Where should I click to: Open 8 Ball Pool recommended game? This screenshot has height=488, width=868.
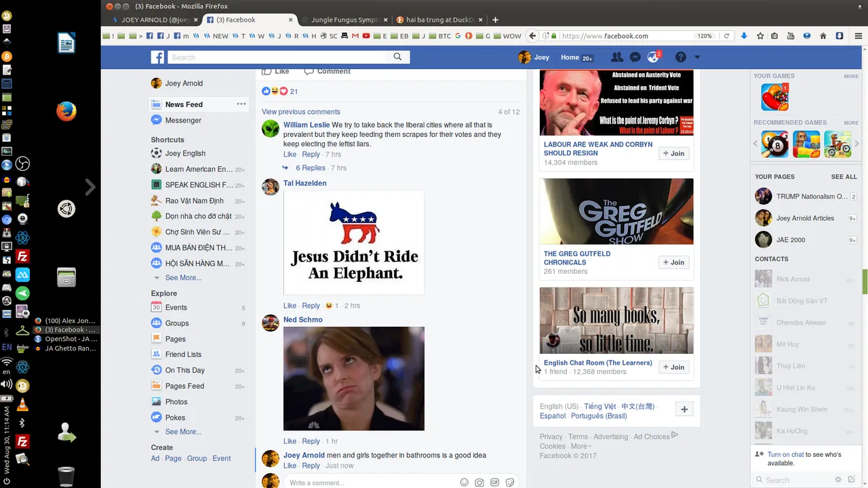774,144
